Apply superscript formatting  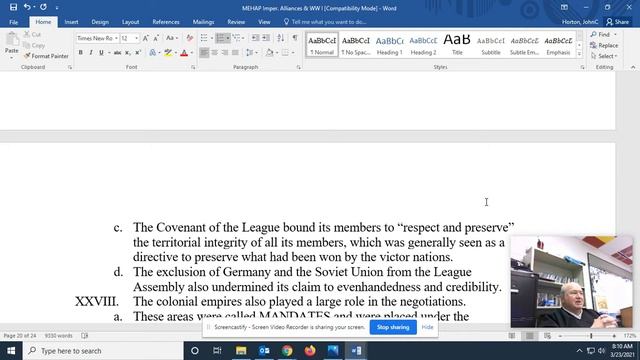[x=138, y=53]
